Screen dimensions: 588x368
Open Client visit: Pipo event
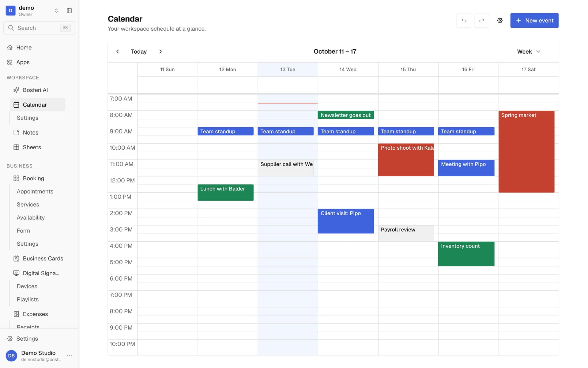[346, 221]
